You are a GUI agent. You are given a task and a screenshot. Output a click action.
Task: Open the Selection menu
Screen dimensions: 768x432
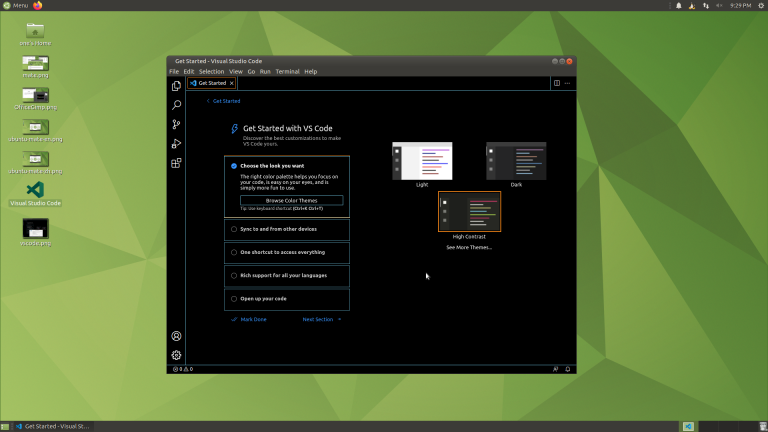[212, 72]
